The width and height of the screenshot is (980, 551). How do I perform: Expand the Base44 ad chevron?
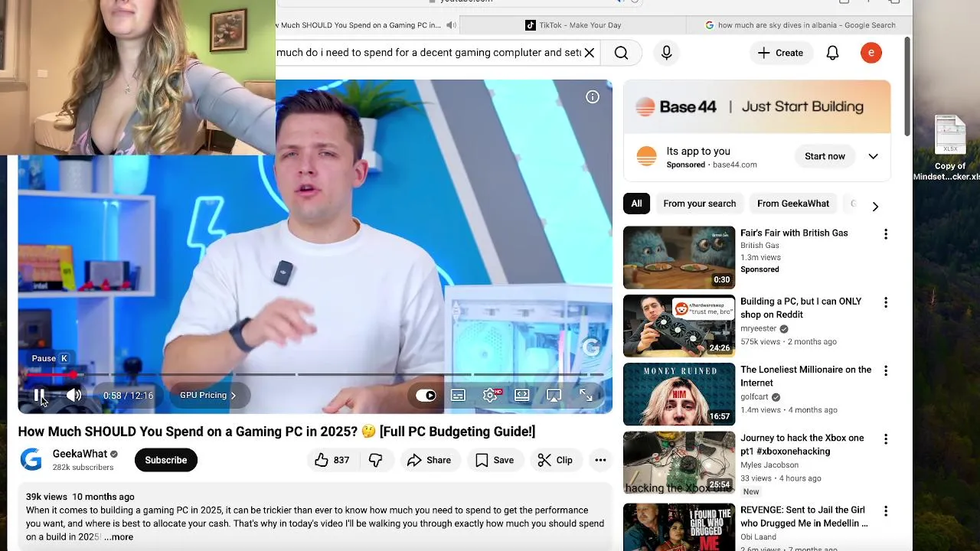pyautogui.click(x=873, y=156)
